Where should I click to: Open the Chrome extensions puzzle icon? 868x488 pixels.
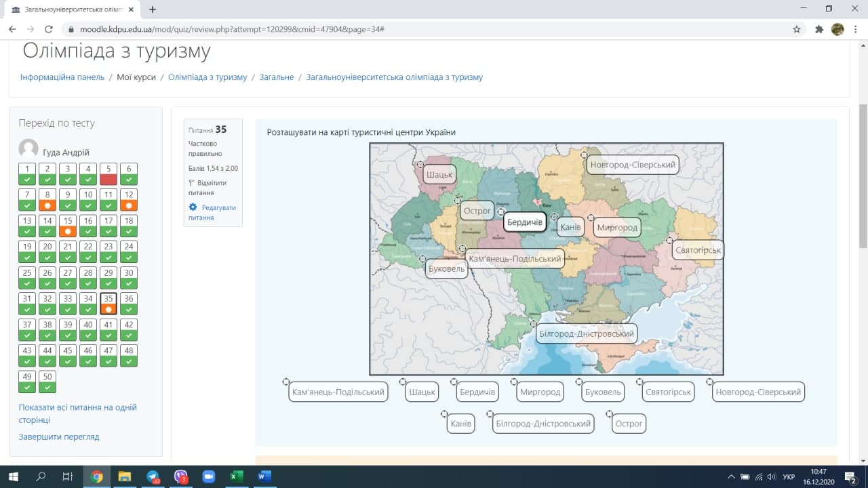[819, 29]
